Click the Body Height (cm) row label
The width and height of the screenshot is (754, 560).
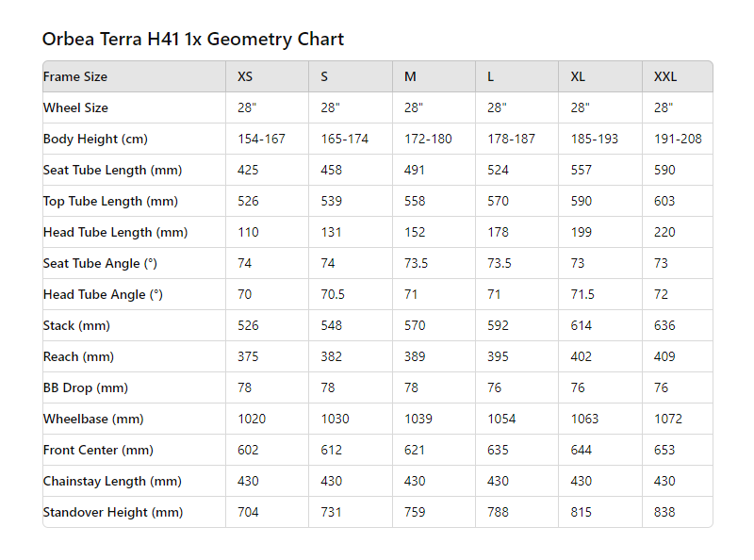tap(95, 139)
